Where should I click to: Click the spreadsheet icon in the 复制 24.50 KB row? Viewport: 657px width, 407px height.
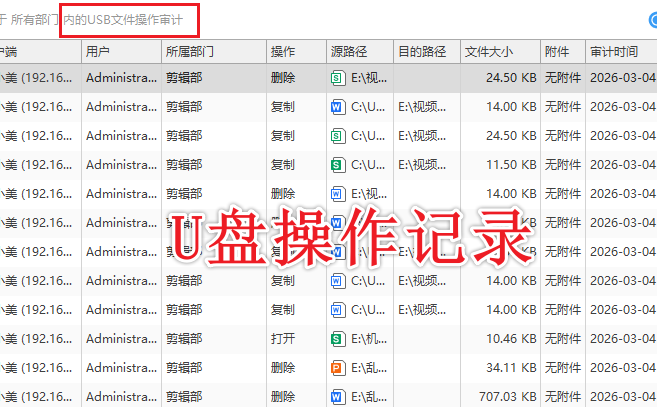[338, 136]
